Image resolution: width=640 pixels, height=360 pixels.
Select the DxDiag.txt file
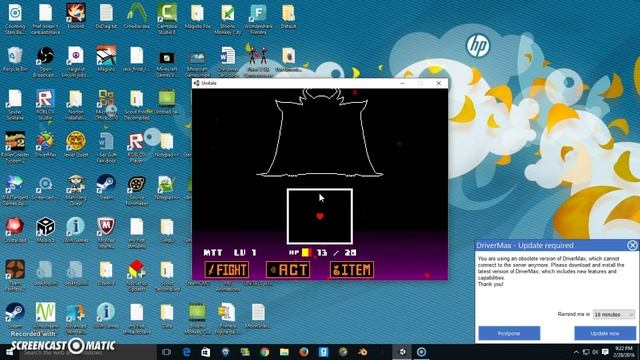[x=106, y=16]
